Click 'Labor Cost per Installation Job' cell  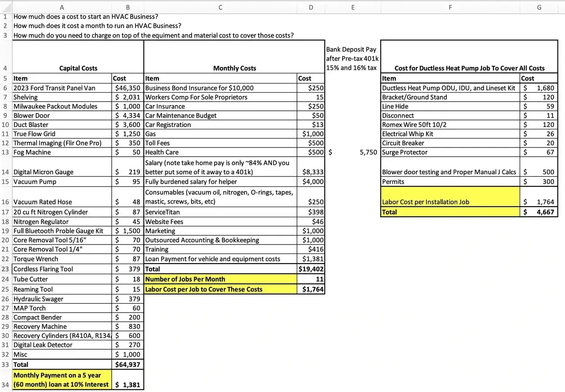[x=450, y=197]
